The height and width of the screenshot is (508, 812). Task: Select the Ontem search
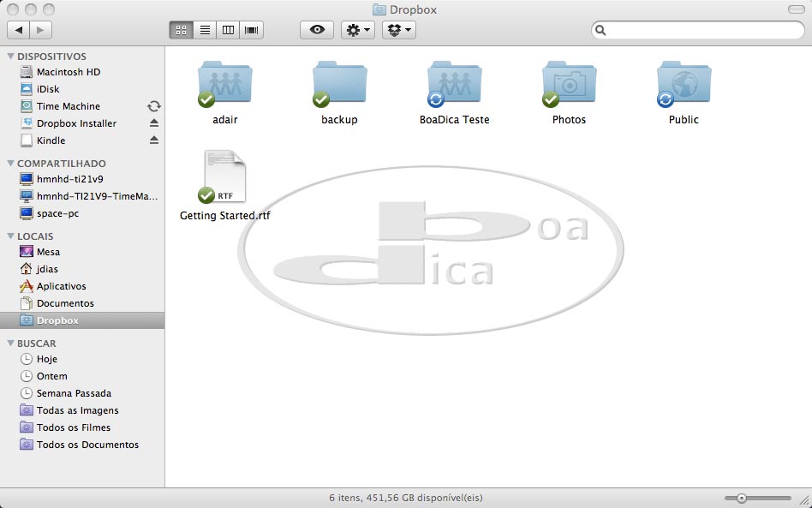coord(82,376)
